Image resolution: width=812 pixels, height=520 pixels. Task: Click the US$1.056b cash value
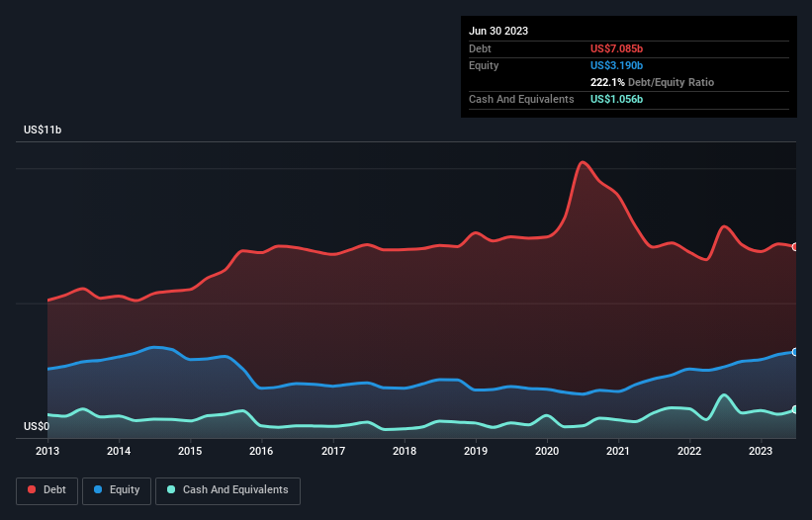click(616, 99)
